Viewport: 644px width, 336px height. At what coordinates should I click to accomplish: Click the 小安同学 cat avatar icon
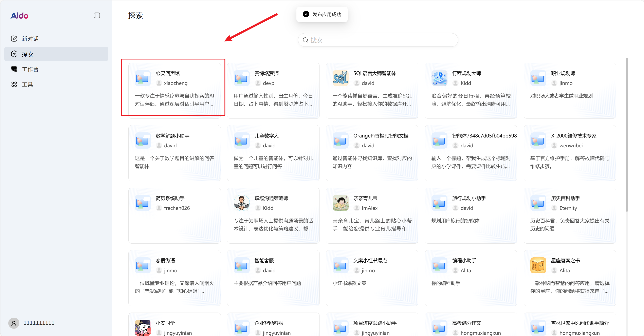143,328
